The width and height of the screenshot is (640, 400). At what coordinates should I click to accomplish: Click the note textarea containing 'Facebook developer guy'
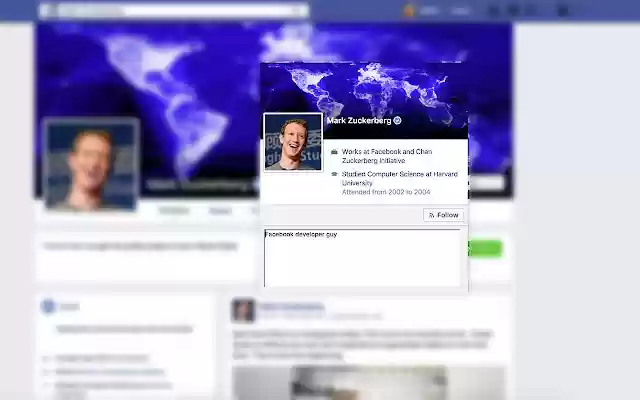[x=362, y=258]
